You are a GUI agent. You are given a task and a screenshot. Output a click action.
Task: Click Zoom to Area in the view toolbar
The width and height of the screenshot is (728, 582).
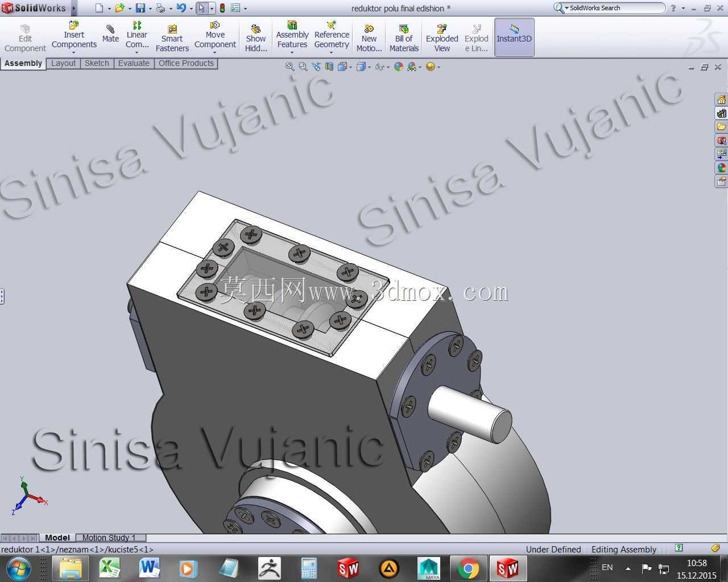pyautogui.click(x=303, y=66)
